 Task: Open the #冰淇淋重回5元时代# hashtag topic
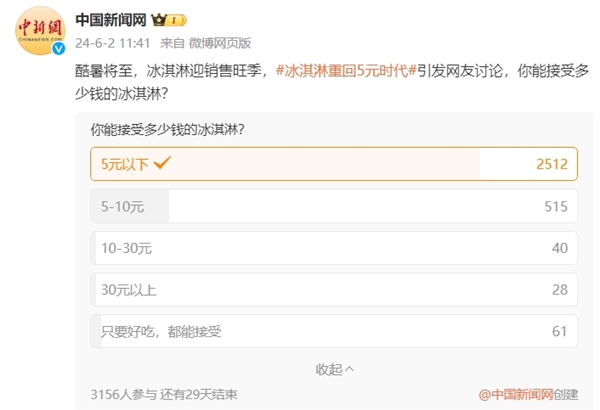click(346, 71)
